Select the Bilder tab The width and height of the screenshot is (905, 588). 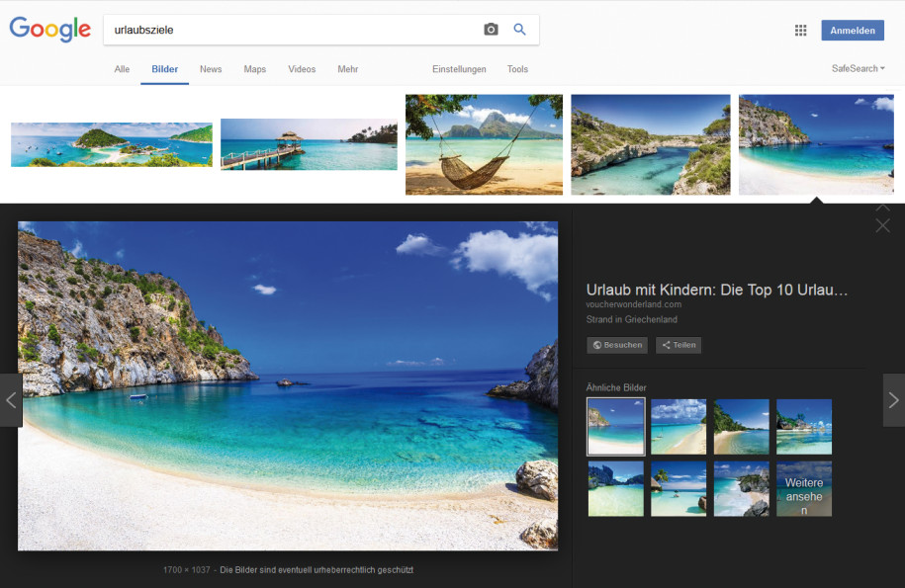(164, 69)
